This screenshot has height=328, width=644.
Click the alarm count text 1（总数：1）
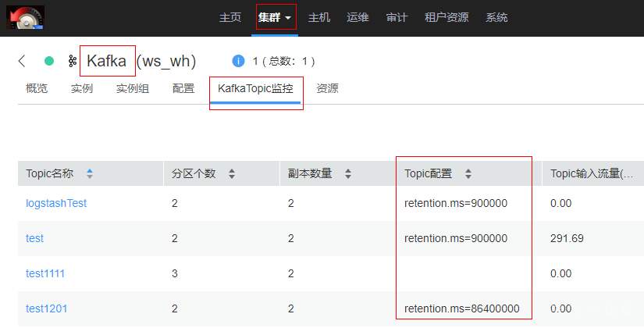click(x=284, y=61)
